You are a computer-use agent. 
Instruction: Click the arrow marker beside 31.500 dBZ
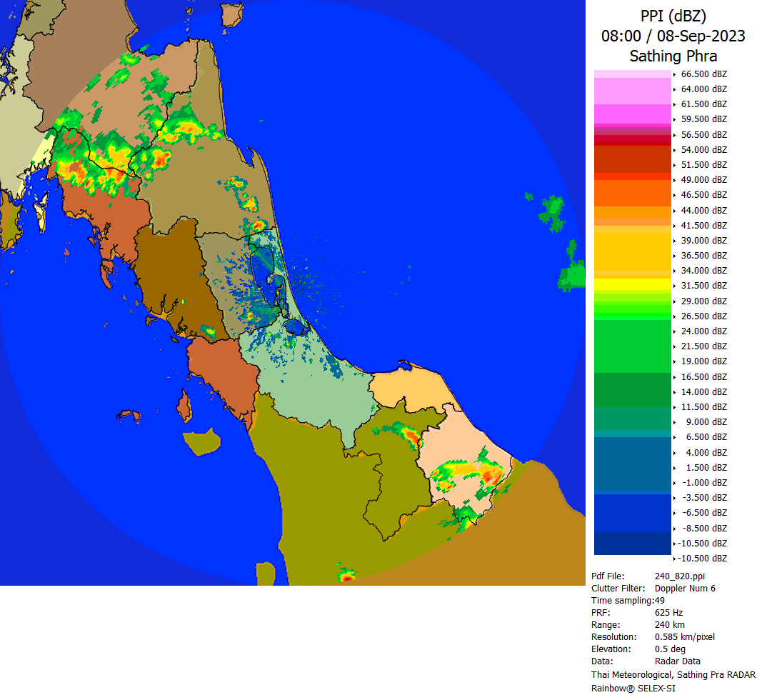pyautogui.click(x=675, y=286)
